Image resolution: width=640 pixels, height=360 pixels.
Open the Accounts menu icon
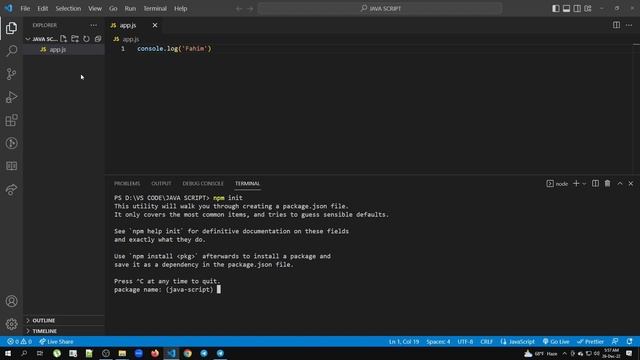[11, 301]
